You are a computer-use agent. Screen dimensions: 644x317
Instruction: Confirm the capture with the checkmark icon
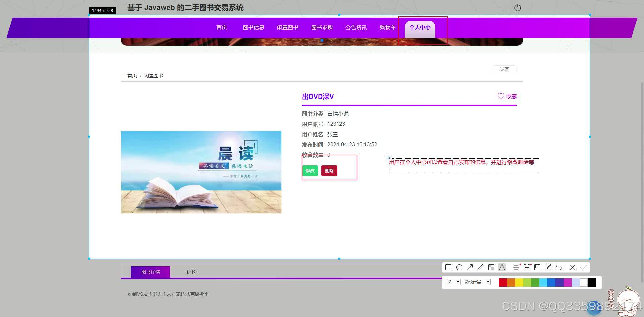pos(584,267)
